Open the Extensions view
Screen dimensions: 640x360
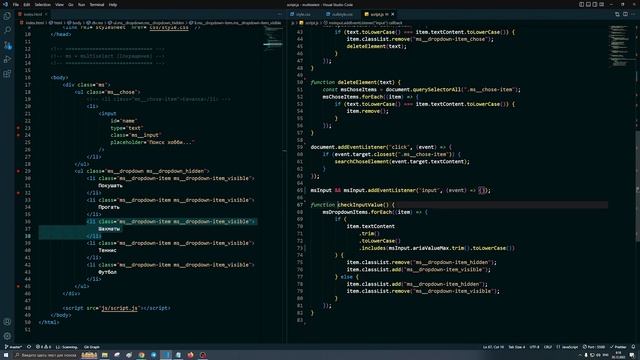coord(7,74)
